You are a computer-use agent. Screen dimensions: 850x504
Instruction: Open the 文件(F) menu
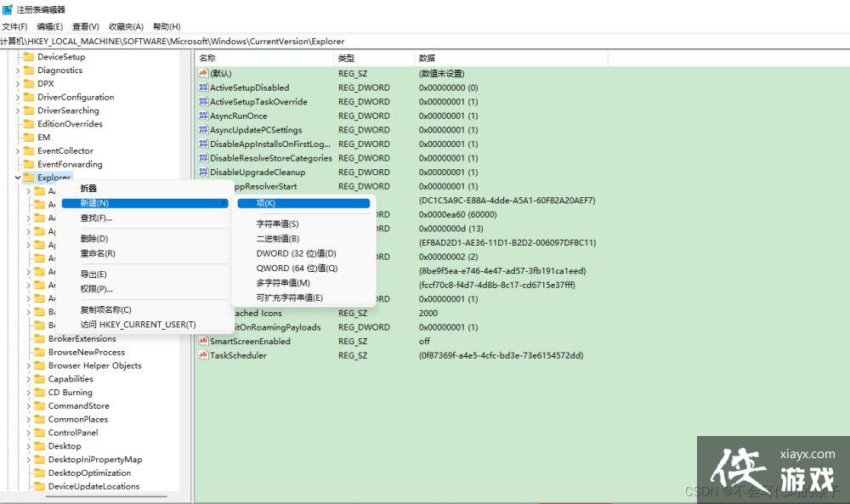(14, 26)
